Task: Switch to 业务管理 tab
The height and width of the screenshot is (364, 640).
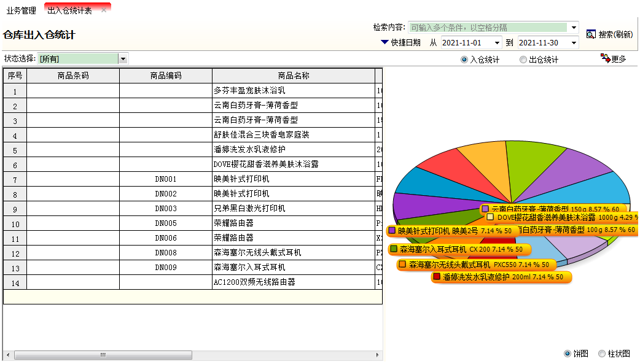Action: point(21,10)
